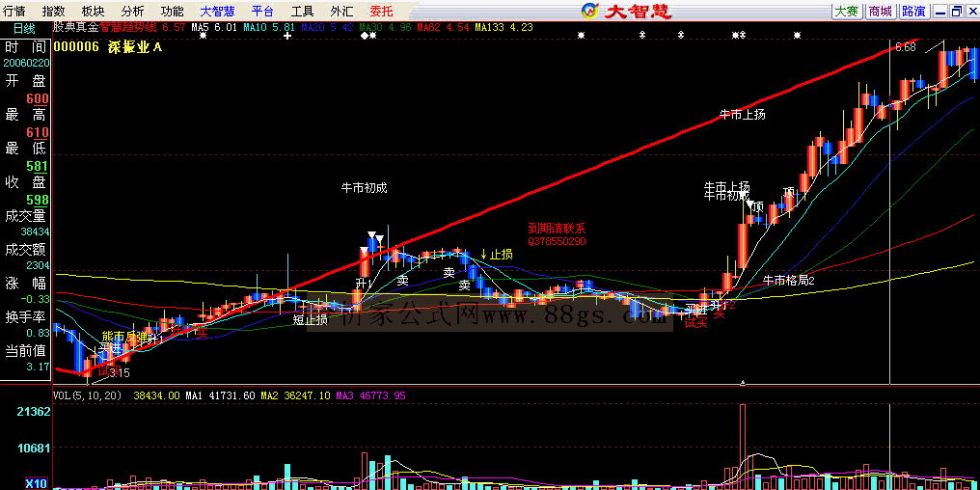The image size is (980, 490).
Task: Open the 外汇 menu
Action: [341, 11]
